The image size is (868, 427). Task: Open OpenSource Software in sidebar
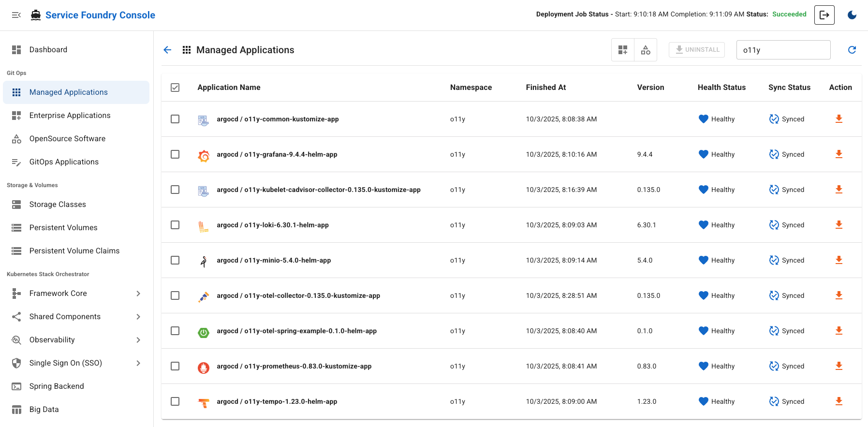(76, 139)
